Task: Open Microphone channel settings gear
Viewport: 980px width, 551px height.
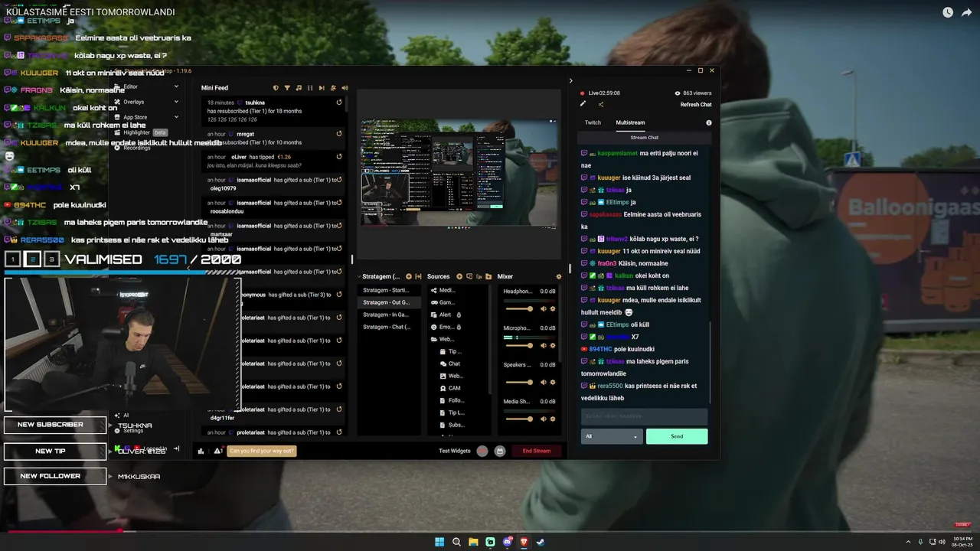Action: point(553,346)
